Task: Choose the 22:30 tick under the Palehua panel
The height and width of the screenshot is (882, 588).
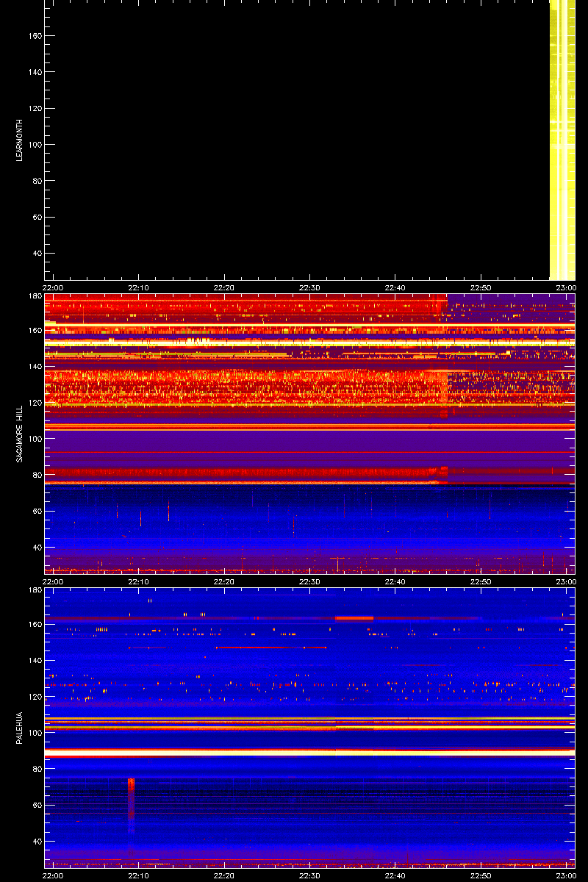Action: coord(310,875)
